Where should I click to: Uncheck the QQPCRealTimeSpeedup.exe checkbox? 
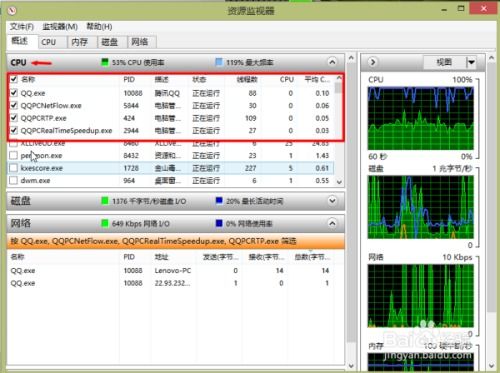14,130
